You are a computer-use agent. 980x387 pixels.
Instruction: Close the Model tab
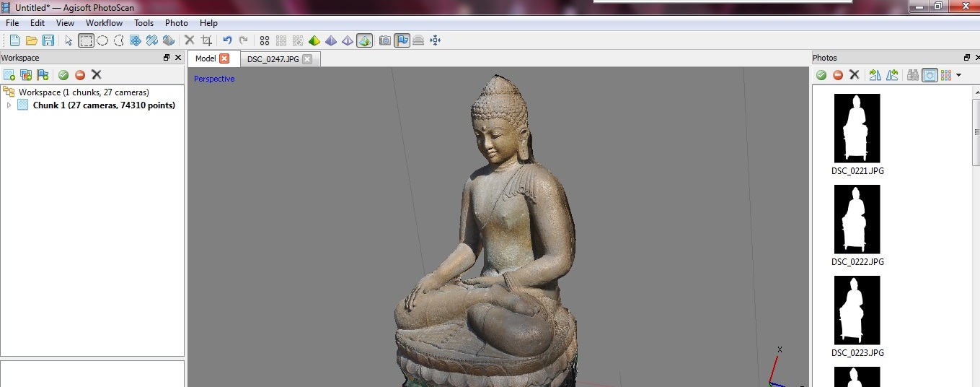[x=224, y=58]
